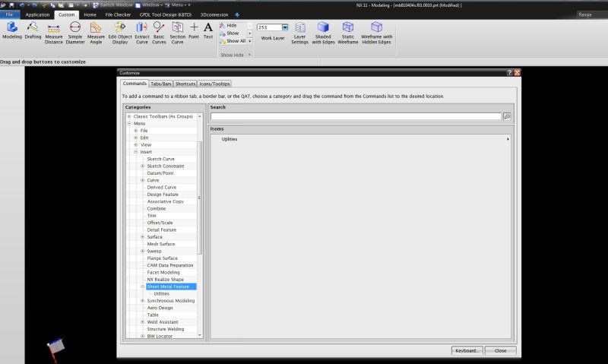Click the Work Layer value field 253
The height and width of the screenshot is (364, 608).
coord(270,27)
